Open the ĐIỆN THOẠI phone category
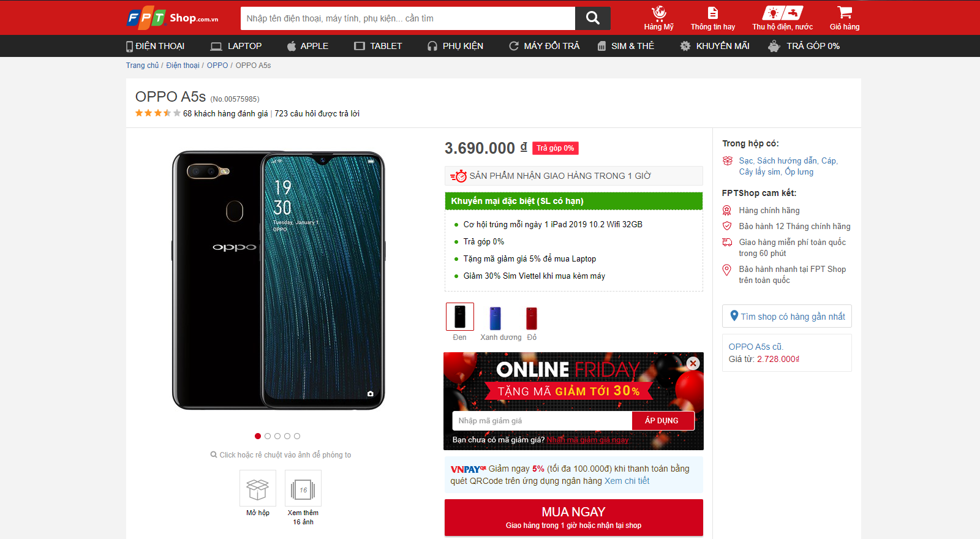 (155, 46)
